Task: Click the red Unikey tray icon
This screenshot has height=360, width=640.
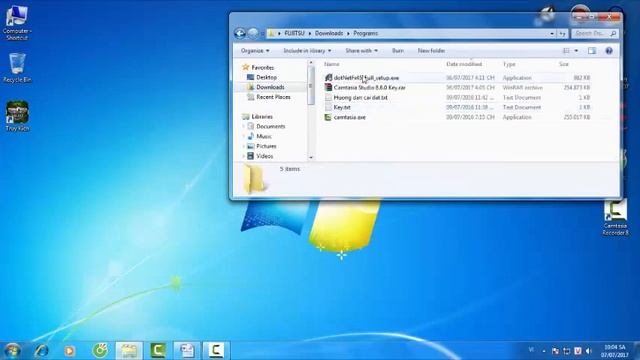Action: point(578,351)
